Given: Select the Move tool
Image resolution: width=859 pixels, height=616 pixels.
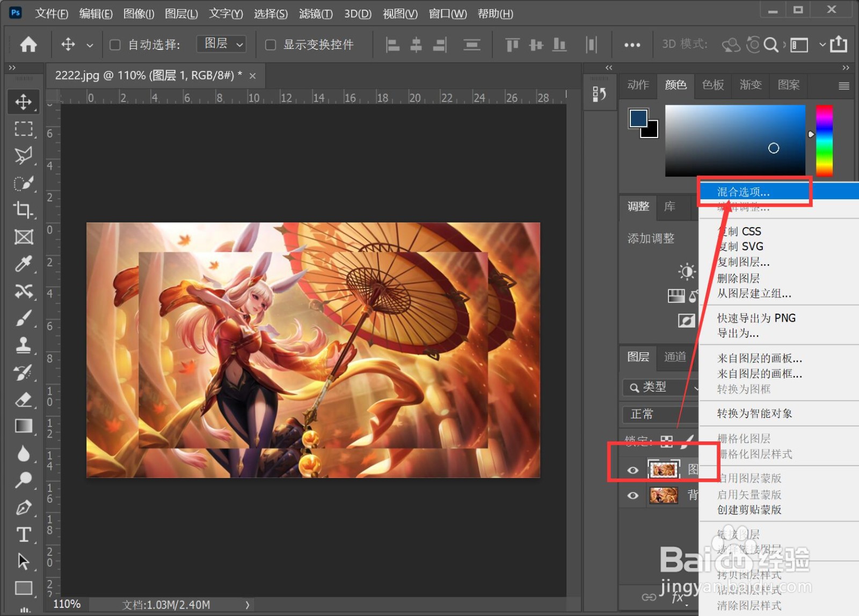Looking at the screenshot, I should click(x=23, y=102).
